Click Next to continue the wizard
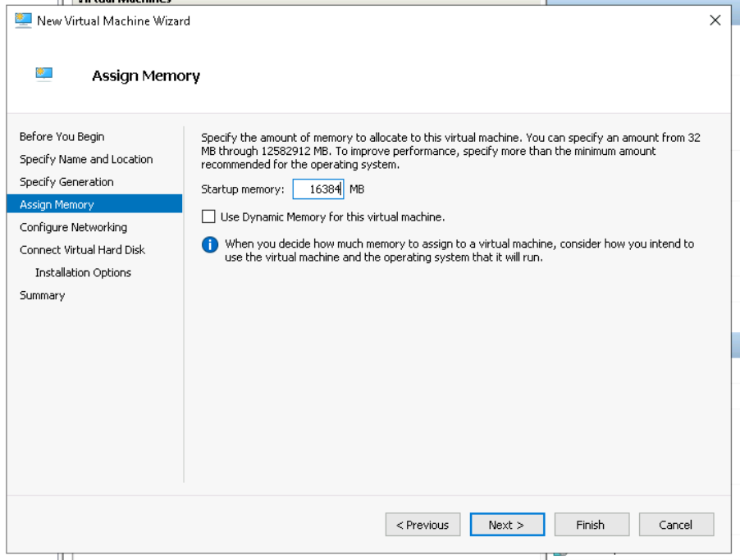The height and width of the screenshot is (560, 740). tap(506, 525)
